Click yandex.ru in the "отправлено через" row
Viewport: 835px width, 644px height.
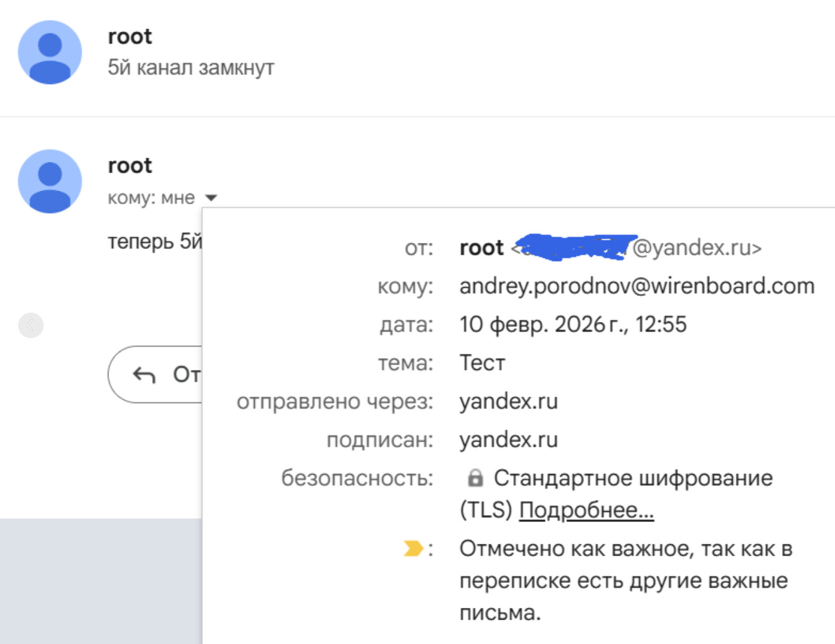pos(508,402)
